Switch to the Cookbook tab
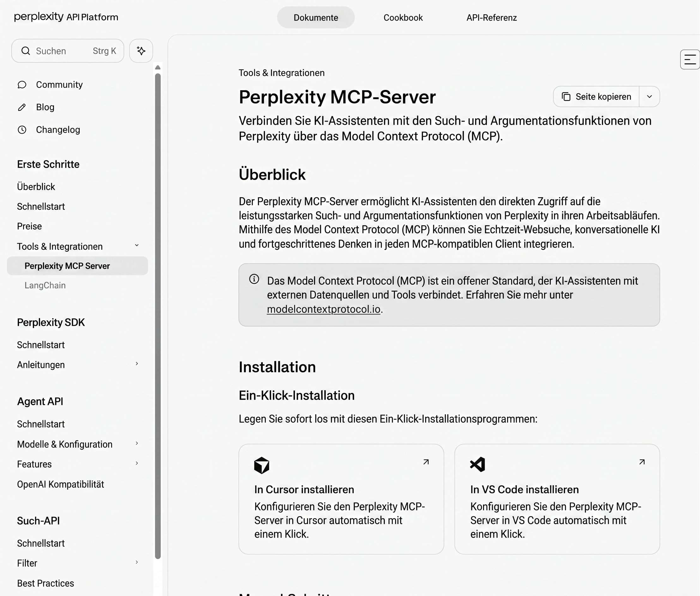Viewport: 700px width, 596px height. [x=403, y=18]
